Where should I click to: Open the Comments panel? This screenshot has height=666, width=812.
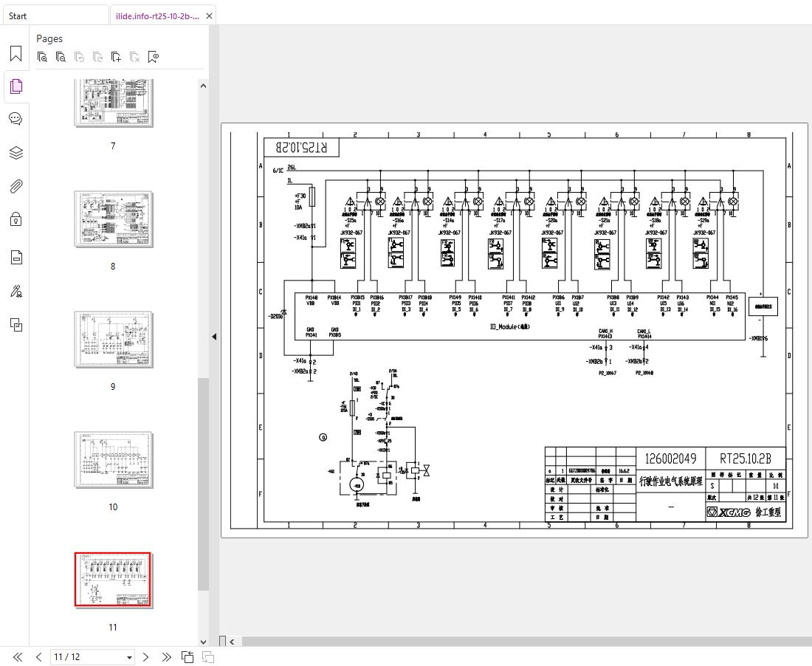(x=16, y=118)
